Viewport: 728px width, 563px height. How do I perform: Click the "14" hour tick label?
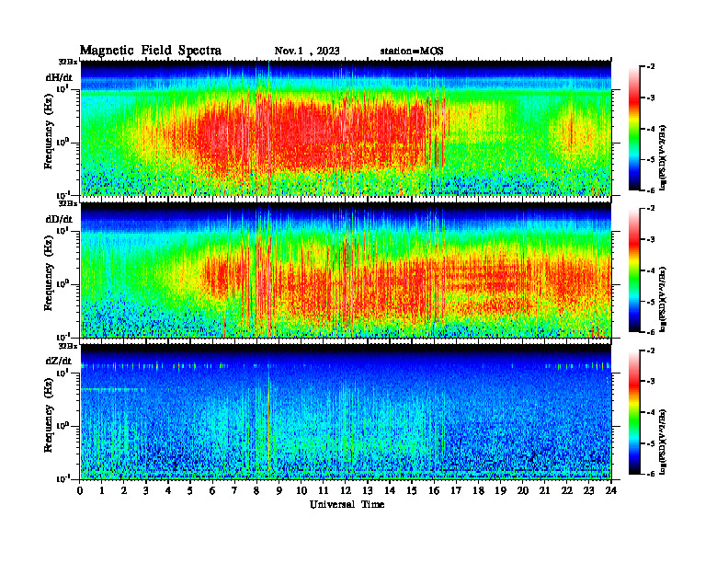pyautogui.click(x=390, y=490)
